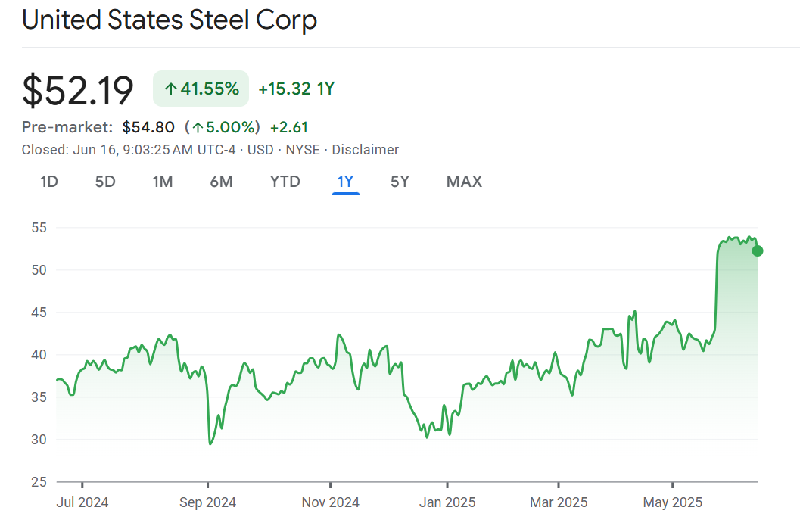
Task: Select the 5D chart range
Action: coord(105,182)
